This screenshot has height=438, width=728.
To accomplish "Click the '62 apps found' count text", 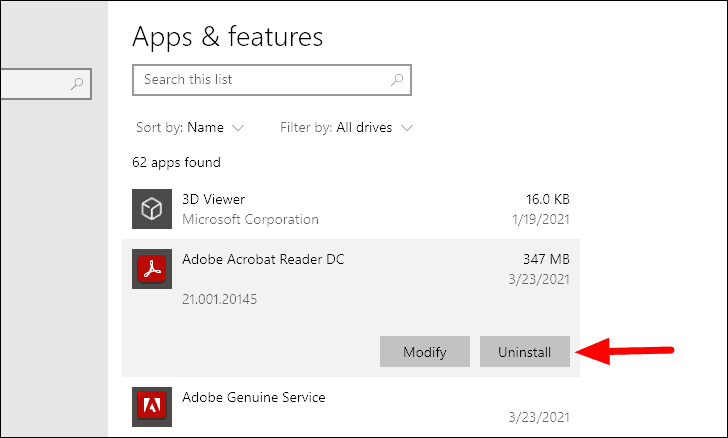I will click(x=176, y=163).
